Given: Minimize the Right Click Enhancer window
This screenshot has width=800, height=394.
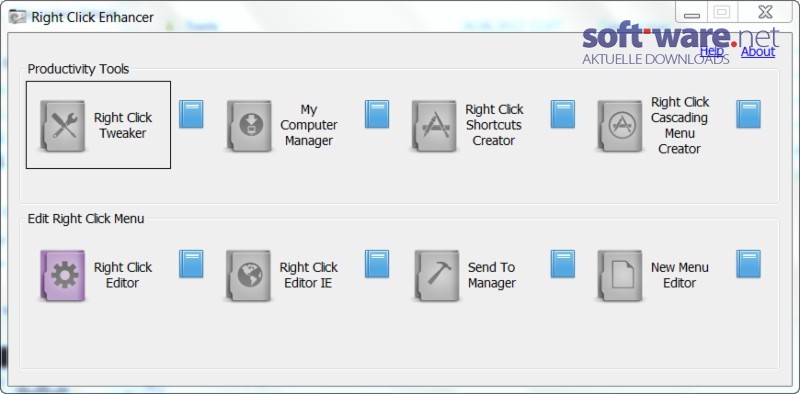Looking at the screenshot, I should [691, 13].
